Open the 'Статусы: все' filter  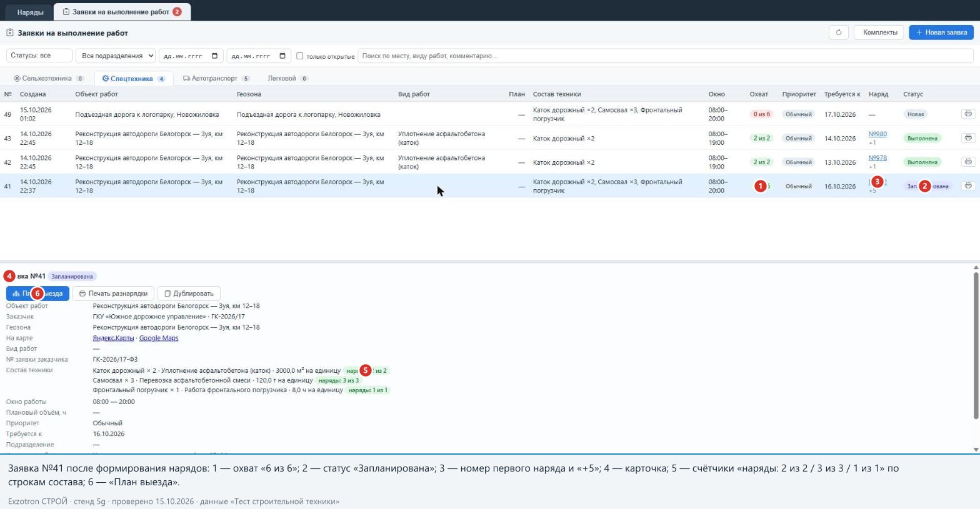pos(39,56)
